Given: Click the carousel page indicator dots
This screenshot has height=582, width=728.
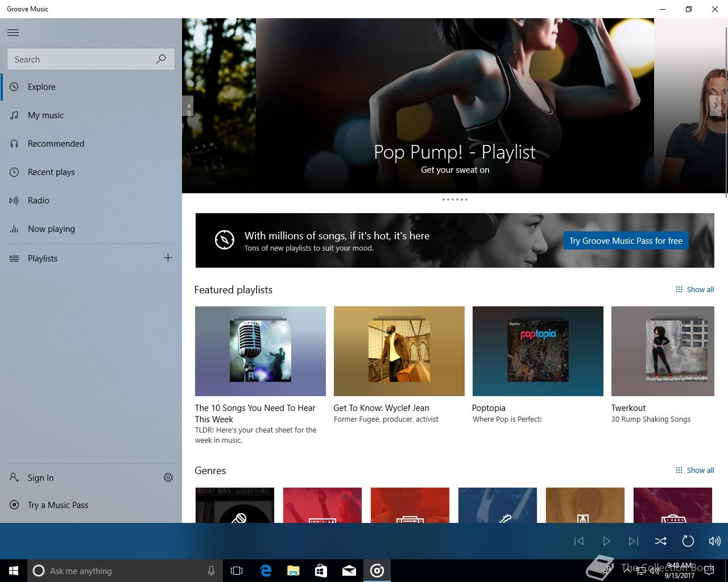Looking at the screenshot, I should (455, 199).
